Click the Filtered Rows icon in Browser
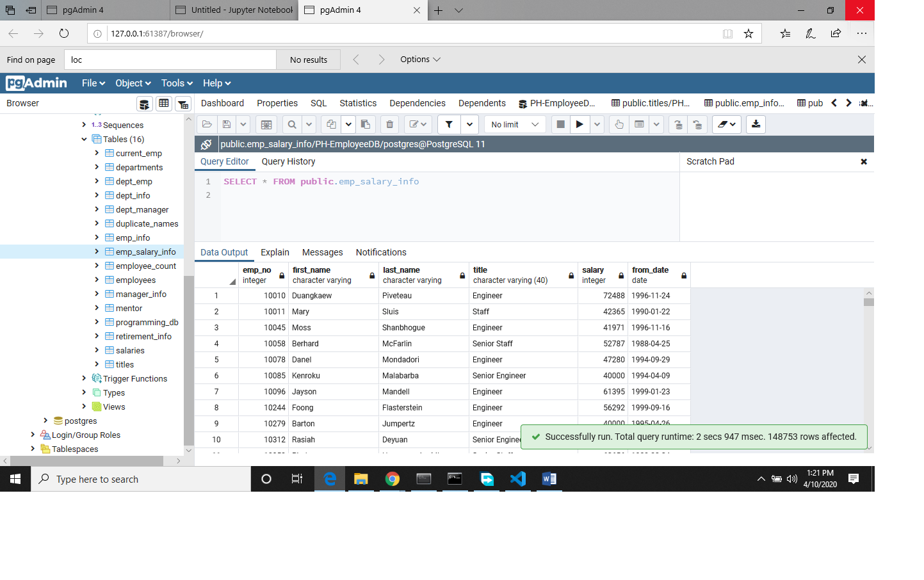 tap(183, 104)
